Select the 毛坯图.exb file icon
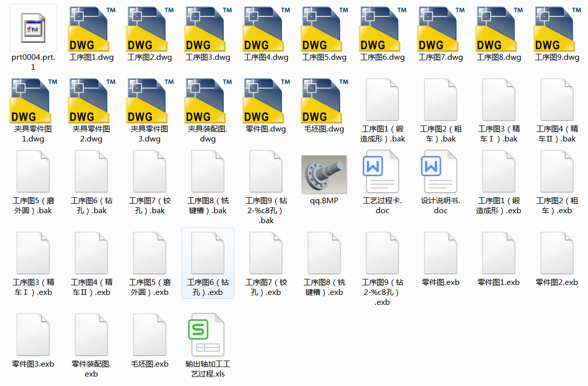The height and width of the screenshot is (386, 588). (150, 335)
